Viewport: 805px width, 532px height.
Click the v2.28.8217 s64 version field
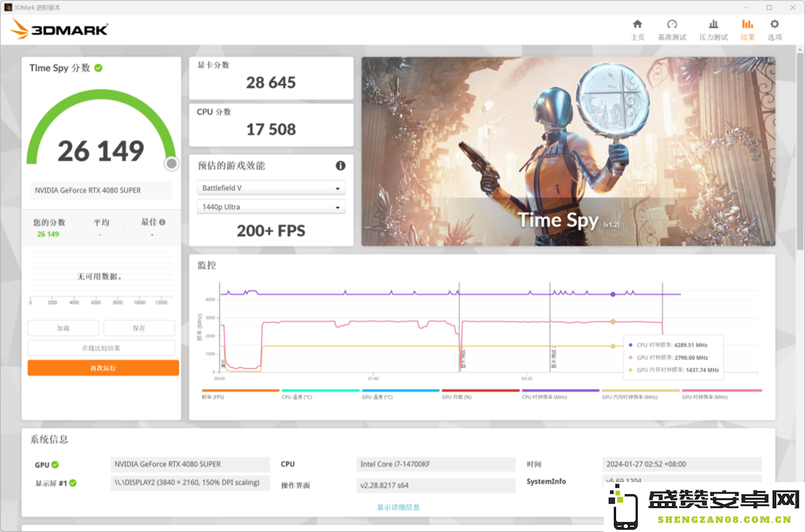coord(436,485)
